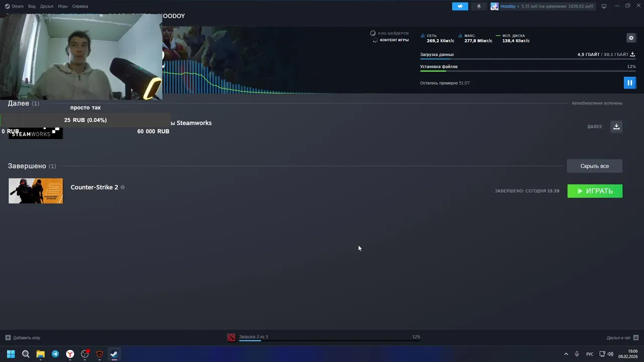Click the Установка файлов progress bar
This screenshot has width=644, height=362.
pos(528,71)
